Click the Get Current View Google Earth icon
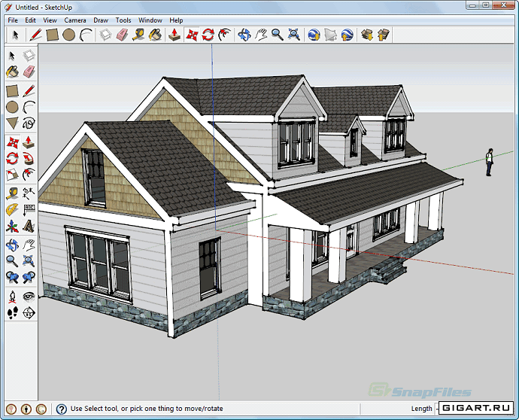 (x=314, y=35)
